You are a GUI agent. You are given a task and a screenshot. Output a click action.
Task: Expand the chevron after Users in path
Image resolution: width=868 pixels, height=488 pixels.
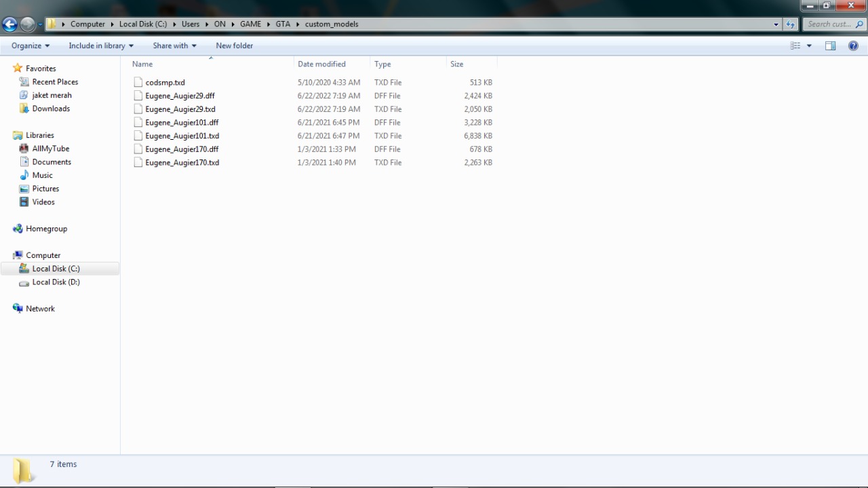coord(207,24)
